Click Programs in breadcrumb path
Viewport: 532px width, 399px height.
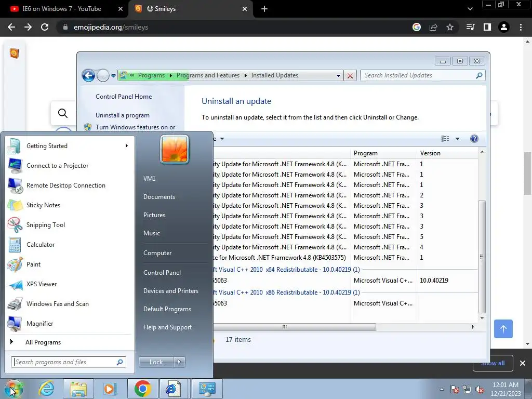pyautogui.click(x=151, y=75)
